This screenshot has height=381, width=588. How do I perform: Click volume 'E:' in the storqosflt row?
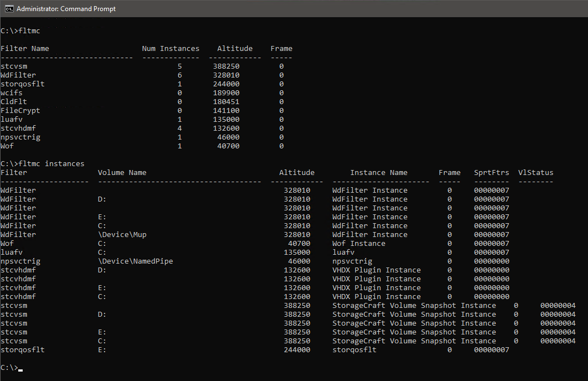[x=102, y=350]
